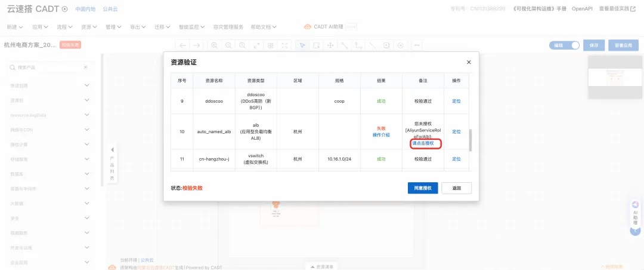Click the play icon beside CADT title

click(x=64, y=9)
